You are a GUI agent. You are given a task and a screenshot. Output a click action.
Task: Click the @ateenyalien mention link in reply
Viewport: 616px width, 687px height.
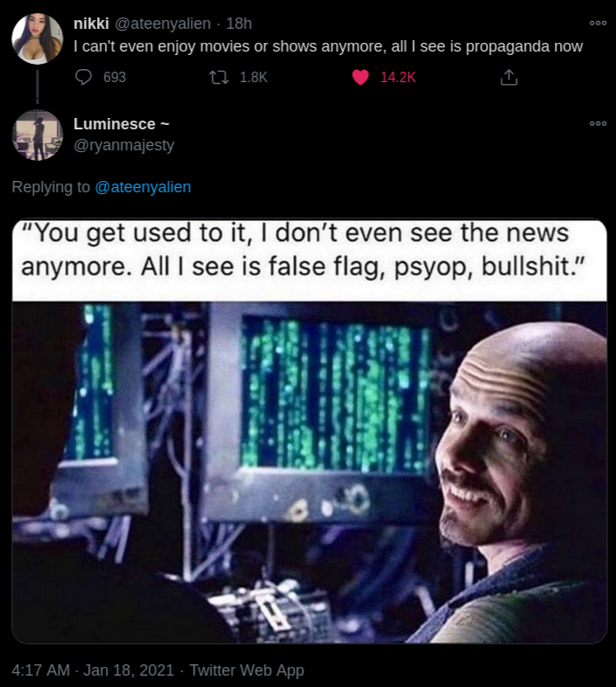tap(142, 187)
